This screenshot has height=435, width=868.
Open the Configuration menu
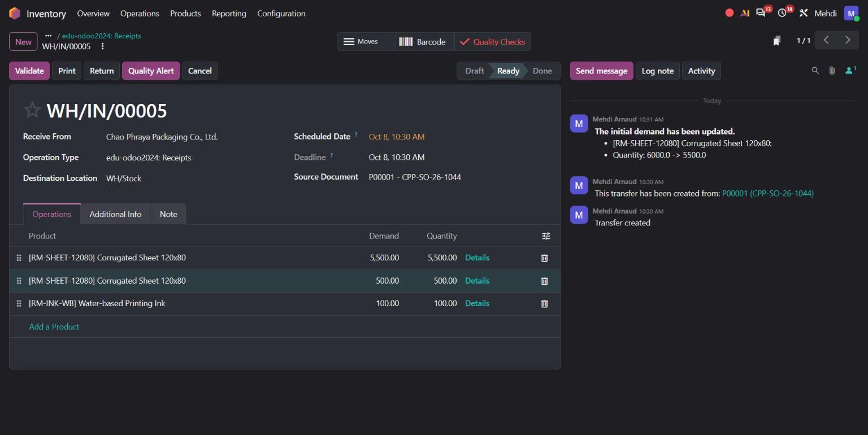pos(281,13)
